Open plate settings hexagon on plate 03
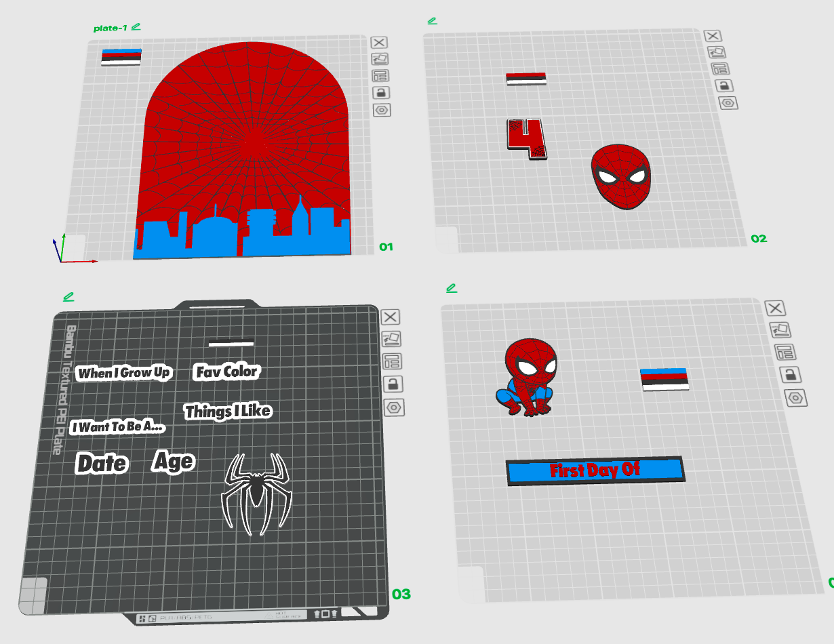 pyautogui.click(x=395, y=407)
